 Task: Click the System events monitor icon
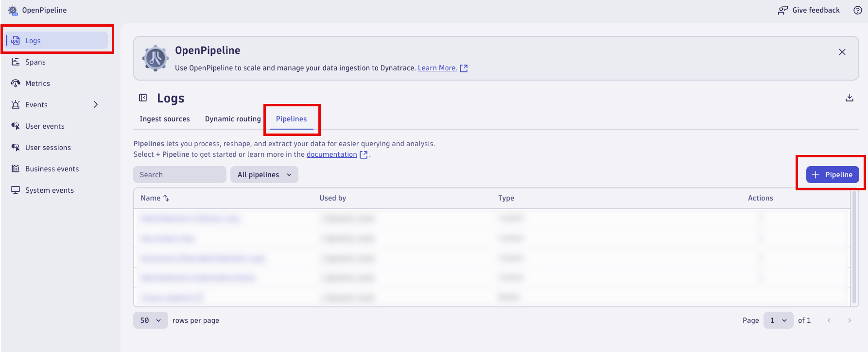16,190
